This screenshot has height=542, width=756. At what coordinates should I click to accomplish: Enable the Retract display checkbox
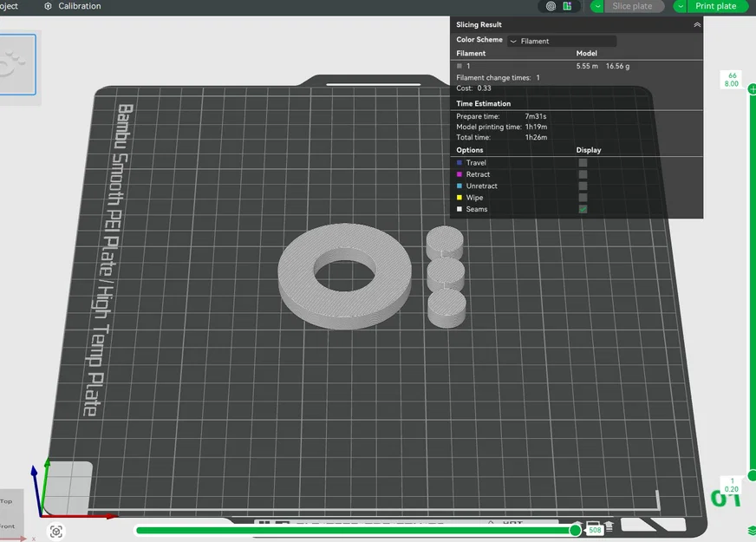583,174
